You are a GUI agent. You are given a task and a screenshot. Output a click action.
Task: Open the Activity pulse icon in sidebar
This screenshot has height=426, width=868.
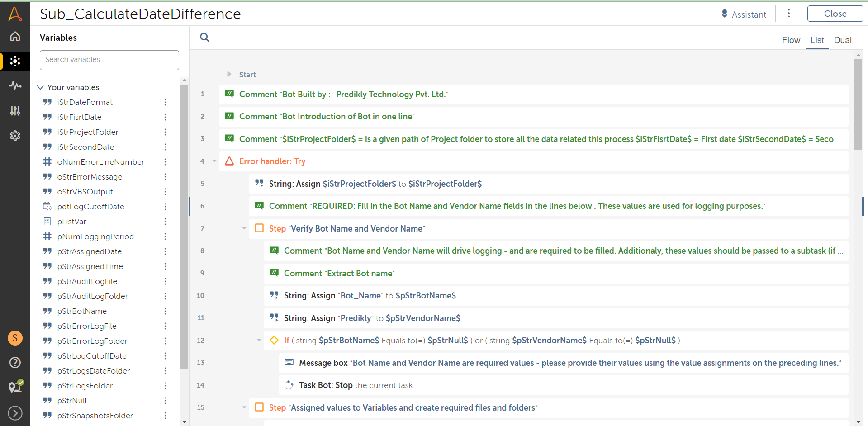15,85
